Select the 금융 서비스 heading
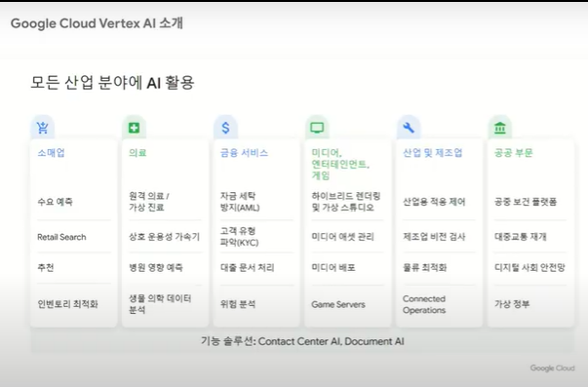This screenshot has height=387, width=588. [x=244, y=153]
